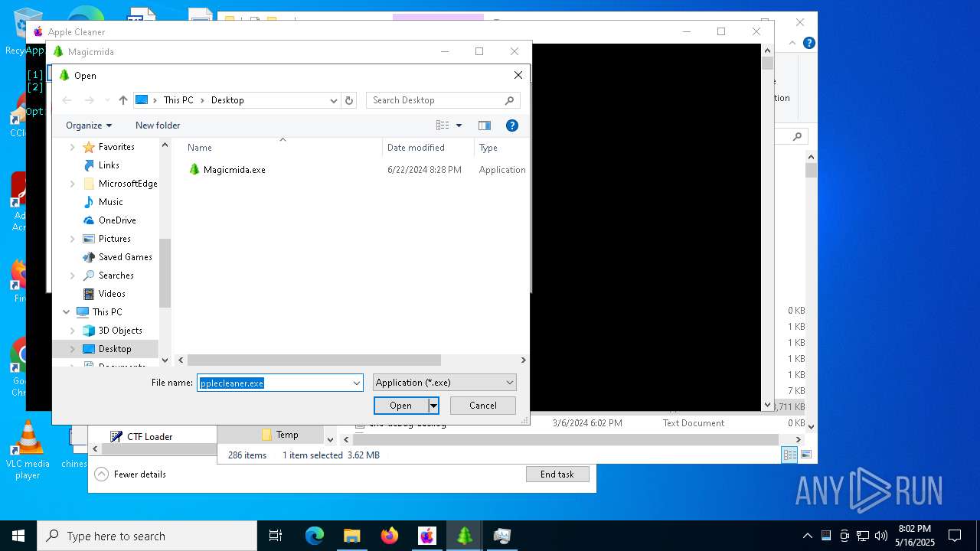Click the Magicmida.exe tree icon
This screenshot has height=551, width=980.
[x=194, y=170]
